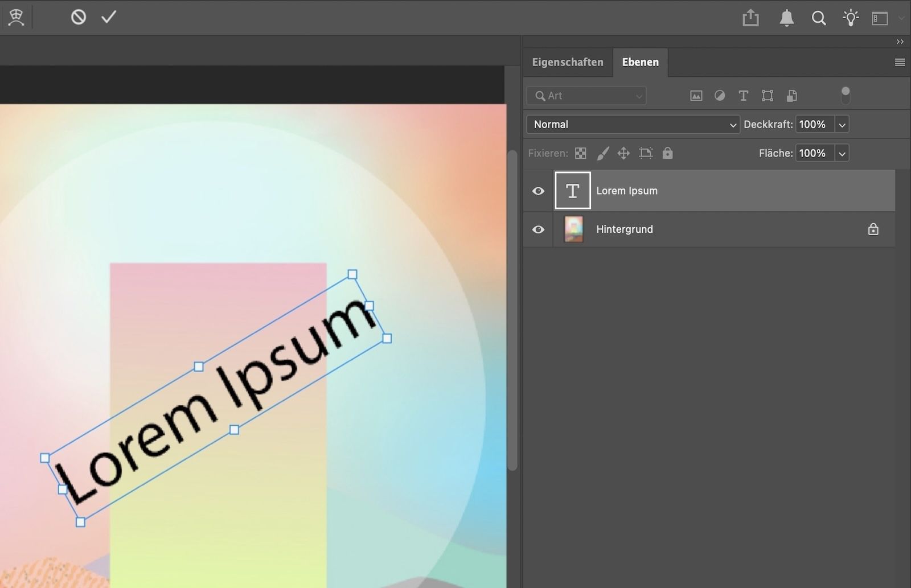
Task: Filter layers by smart objects
Action: point(791,96)
